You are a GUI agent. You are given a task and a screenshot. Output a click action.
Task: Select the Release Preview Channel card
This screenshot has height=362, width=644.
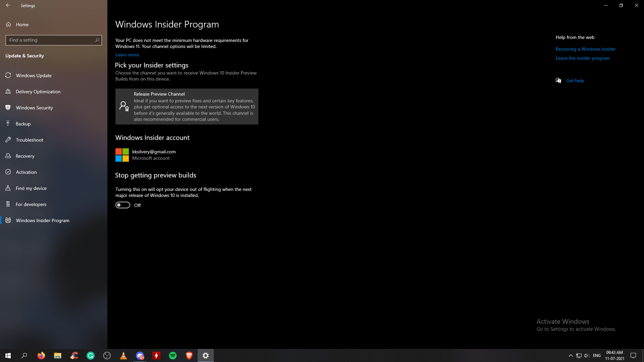[x=187, y=106]
